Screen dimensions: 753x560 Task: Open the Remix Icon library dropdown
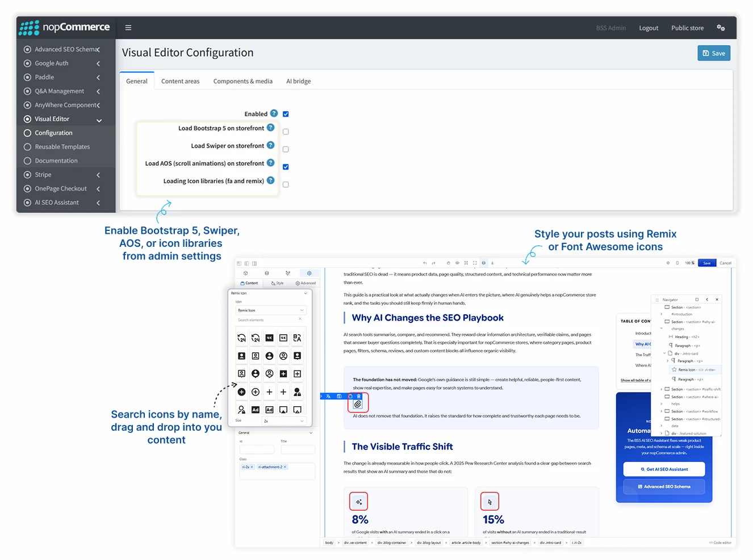coord(271,310)
